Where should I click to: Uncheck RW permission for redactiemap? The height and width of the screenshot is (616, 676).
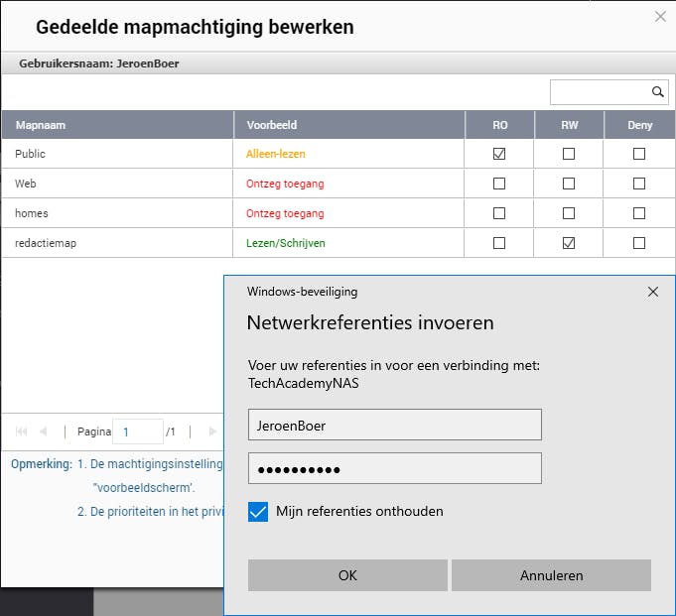569,243
